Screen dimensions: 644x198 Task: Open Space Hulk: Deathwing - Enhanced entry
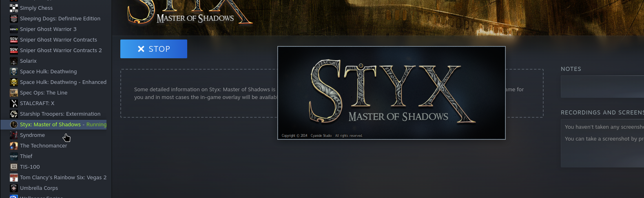coord(53,82)
